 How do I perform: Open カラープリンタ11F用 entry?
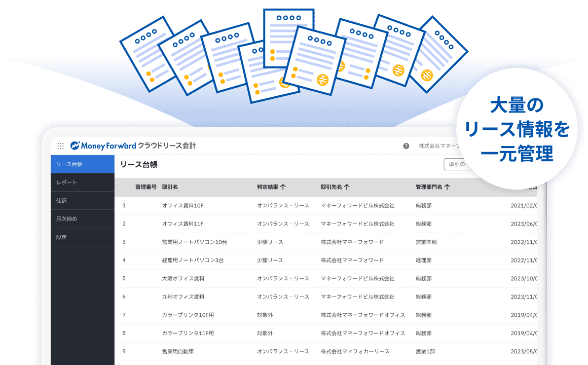pos(188,333)
